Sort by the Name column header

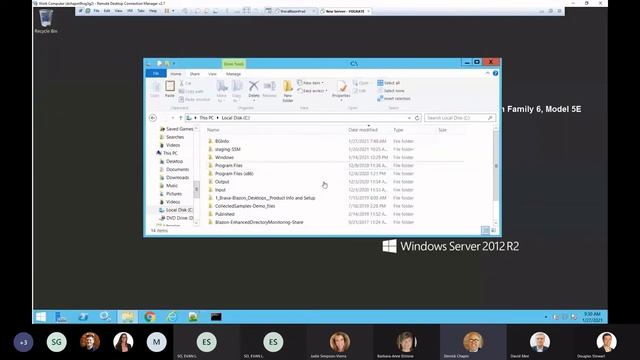(213, 130)
